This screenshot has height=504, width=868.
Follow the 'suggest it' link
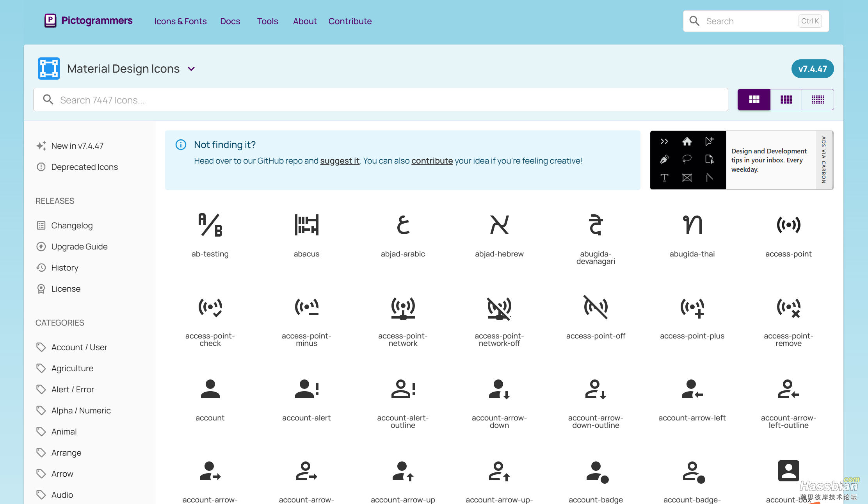point(340,161)
